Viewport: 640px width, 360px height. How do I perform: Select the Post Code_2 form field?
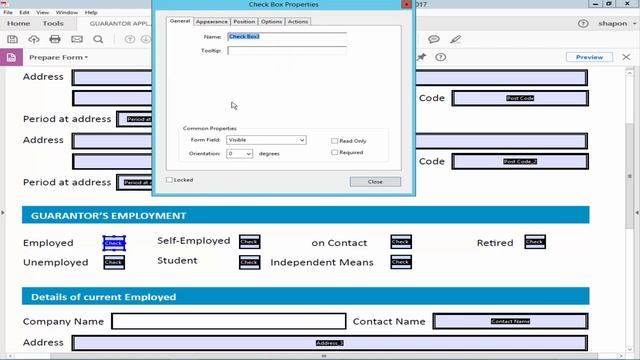tap(520, 162)
